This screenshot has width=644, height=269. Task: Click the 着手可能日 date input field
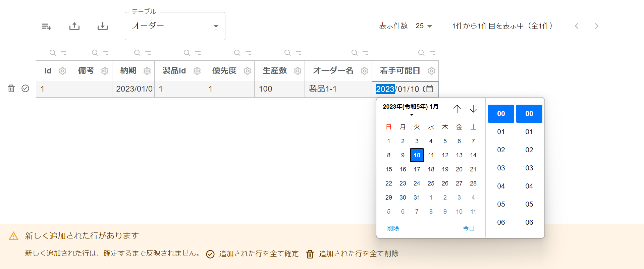pos(405,89)
